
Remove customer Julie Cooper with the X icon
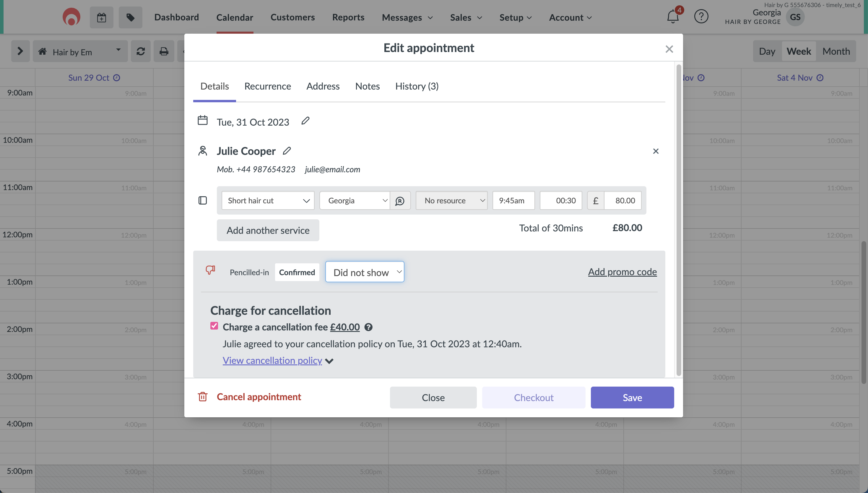click(656, 151)
